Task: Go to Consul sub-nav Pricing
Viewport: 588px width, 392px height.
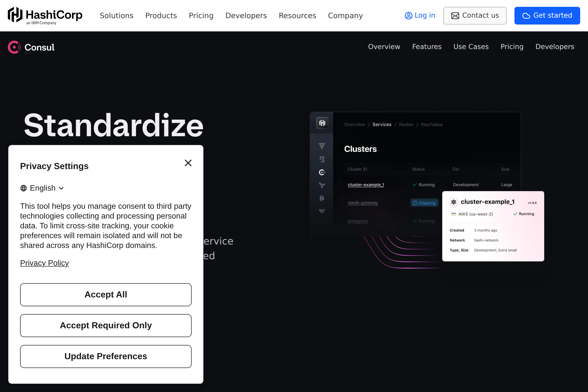Action: [x=512, y=47]
